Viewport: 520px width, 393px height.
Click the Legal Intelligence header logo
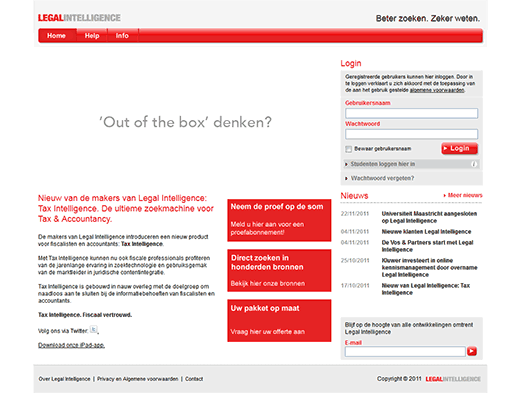coord(79,18)
